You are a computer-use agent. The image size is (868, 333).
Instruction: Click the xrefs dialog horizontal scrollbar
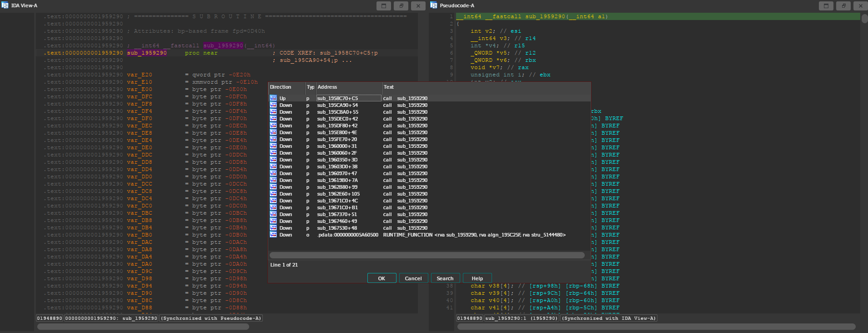[427, 255]
